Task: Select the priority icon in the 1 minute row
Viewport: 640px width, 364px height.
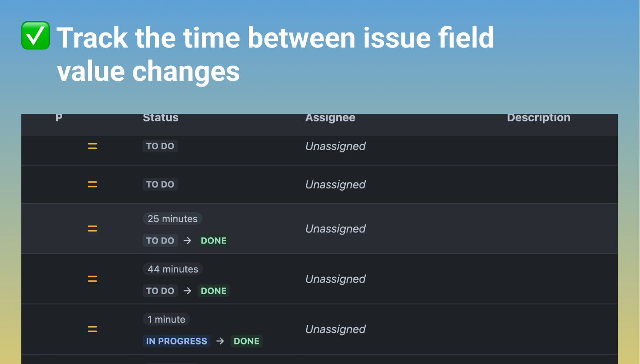Action: pos(92,329)
